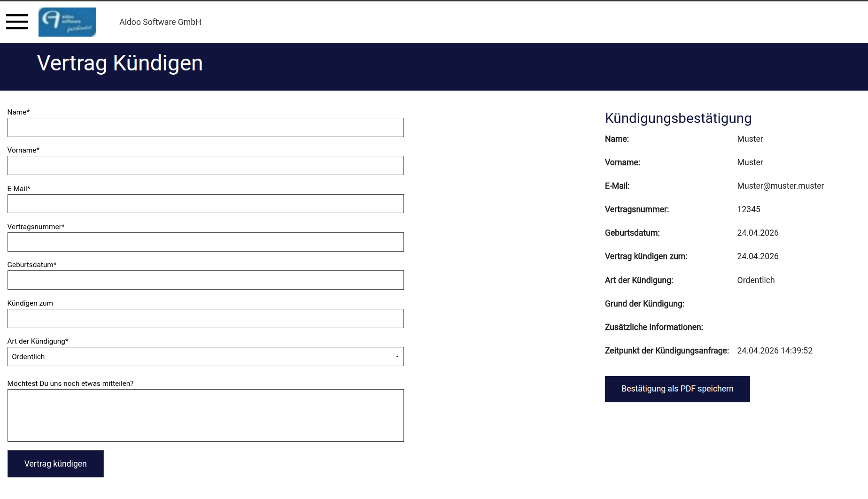Focus the Name input field
868x499 pixels.
[206, 128]
